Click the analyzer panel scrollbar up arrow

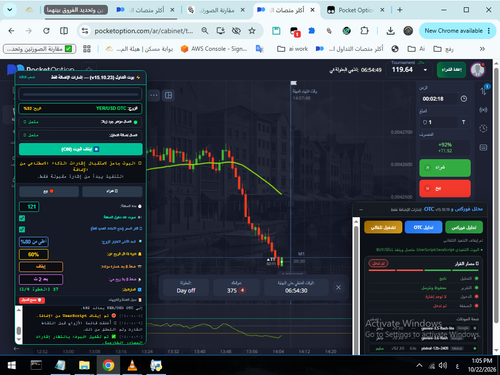(356, 221)
